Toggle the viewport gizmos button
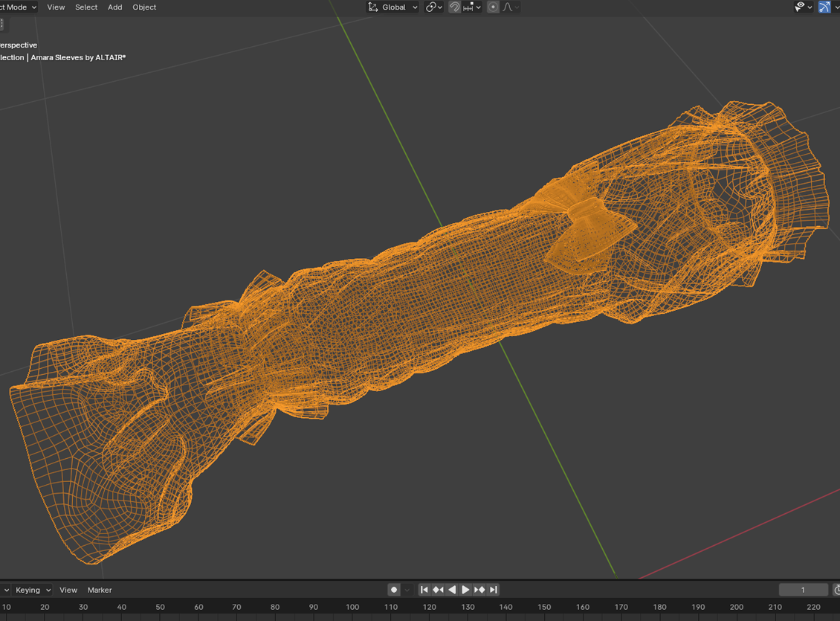Screen dimensions: 840x621 [824, 7]
